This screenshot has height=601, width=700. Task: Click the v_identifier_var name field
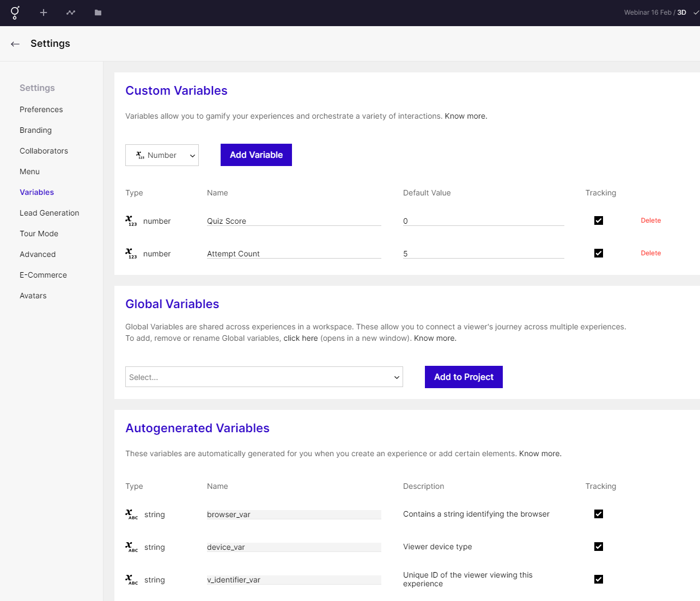click(x=294, y=580)
